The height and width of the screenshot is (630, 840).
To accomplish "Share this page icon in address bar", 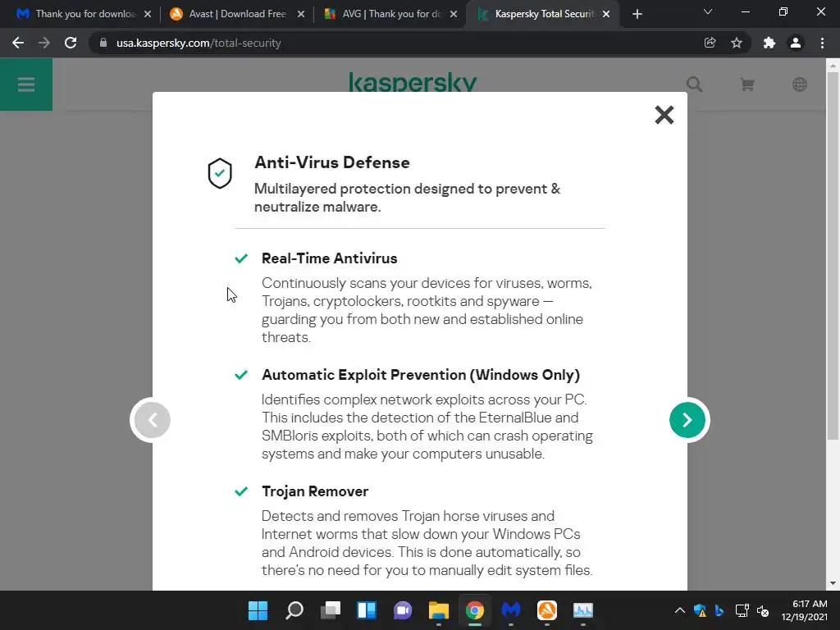I will point(710,43).
